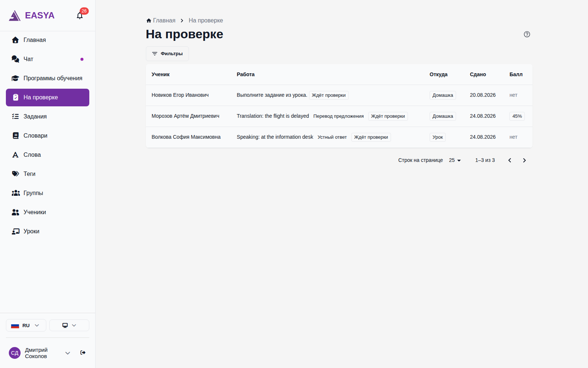
Task: Open Уроки in sidebar
Action: click(47, 231)
